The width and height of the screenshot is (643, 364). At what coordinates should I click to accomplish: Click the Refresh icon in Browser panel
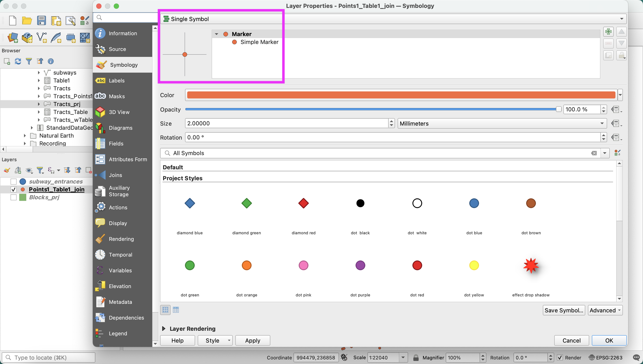click(18, 61)
